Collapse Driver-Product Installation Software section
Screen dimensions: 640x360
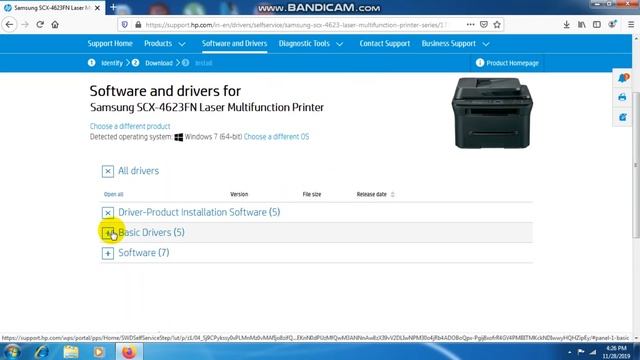point(108,213)
